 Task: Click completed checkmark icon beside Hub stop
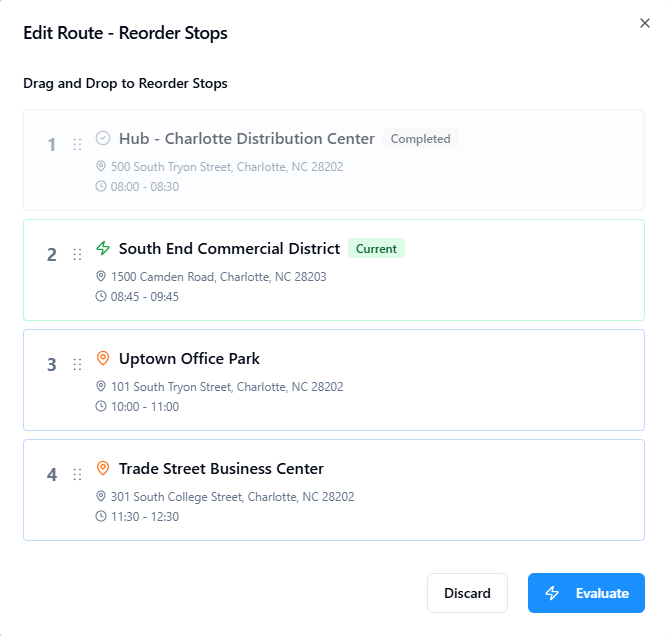(x=103, y=138)
